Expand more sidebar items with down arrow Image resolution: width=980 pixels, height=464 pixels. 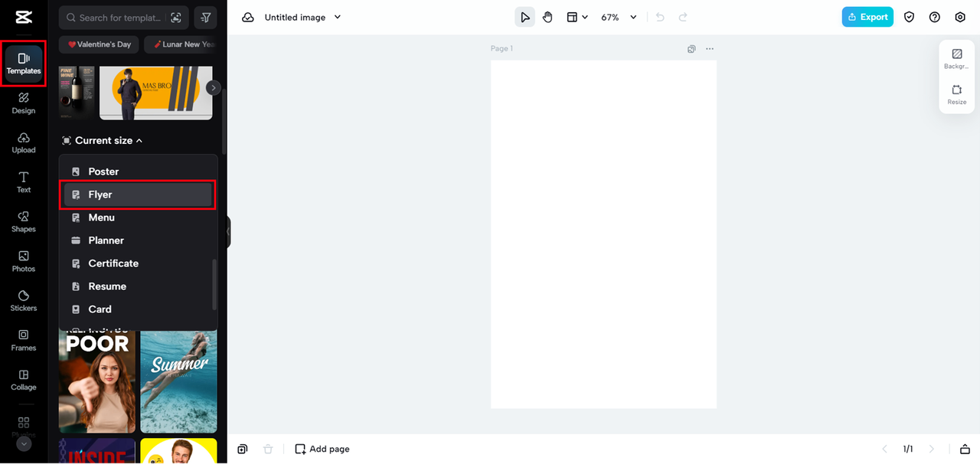point(24,443)
